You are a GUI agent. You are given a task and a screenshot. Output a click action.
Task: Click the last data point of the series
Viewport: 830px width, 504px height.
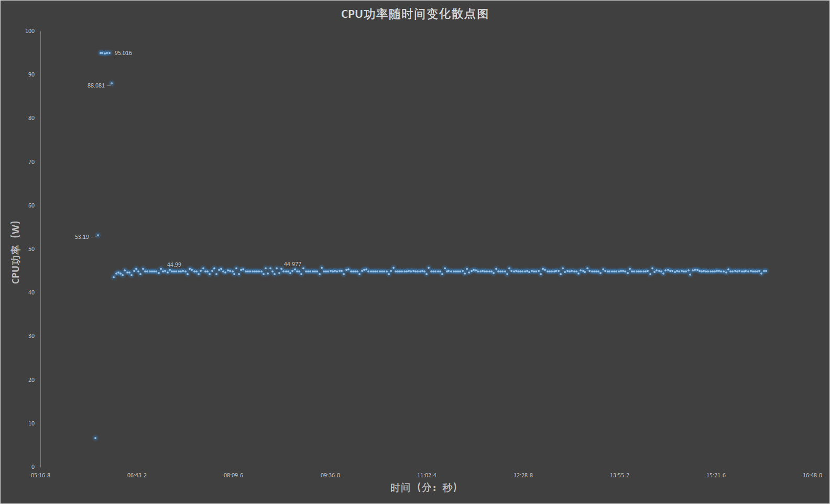766,271
